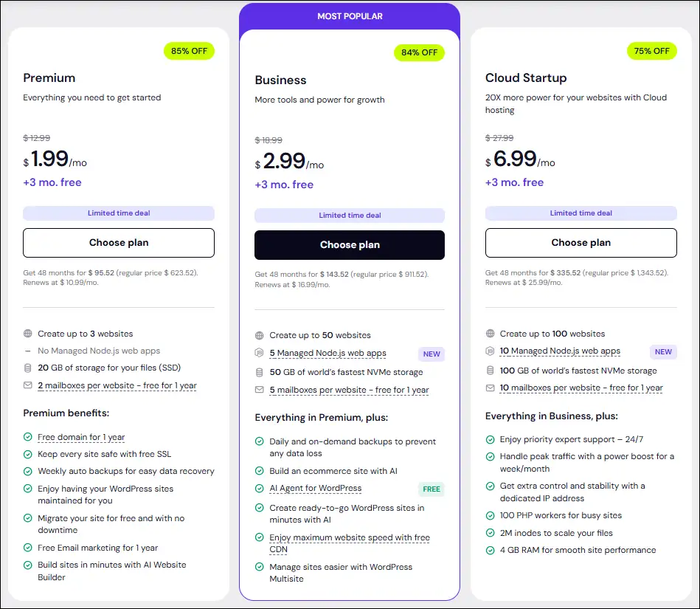700x609 pixels.
Task: Click the checkmark beside "Enjoy priority expert support"
Action: pyautogui.click(x=490, y=438)
